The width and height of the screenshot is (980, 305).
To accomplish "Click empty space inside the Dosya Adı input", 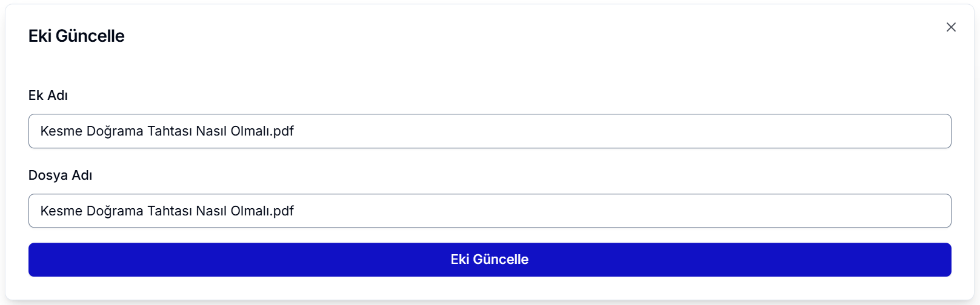I will [x=606, y=211].
